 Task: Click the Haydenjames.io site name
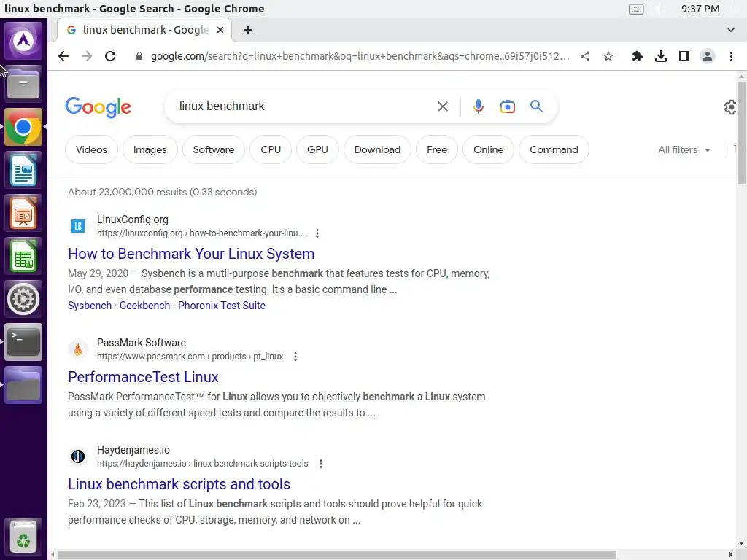coord(133,449)
